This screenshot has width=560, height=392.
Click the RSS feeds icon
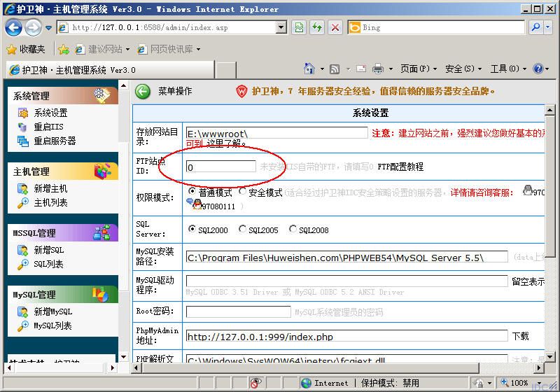pyautogui.click(x=335, y=69)
